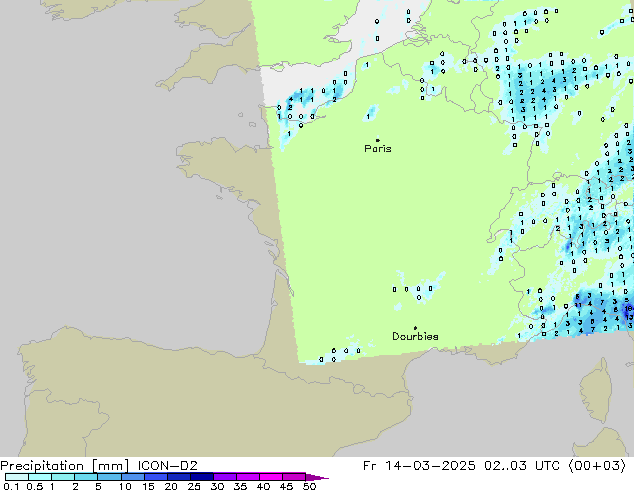Pick the 30–35 mm purple legend band
This screenshot has width=634, height=490.
tap(225, 477)
